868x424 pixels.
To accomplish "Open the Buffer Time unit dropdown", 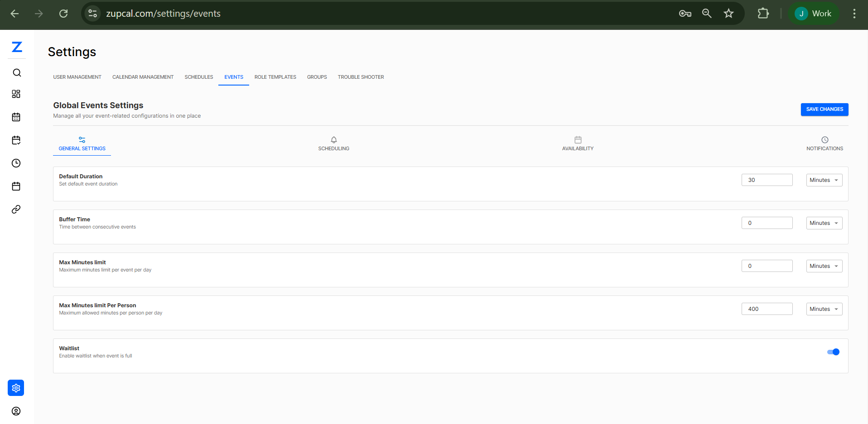I will (x=824, y=223).
